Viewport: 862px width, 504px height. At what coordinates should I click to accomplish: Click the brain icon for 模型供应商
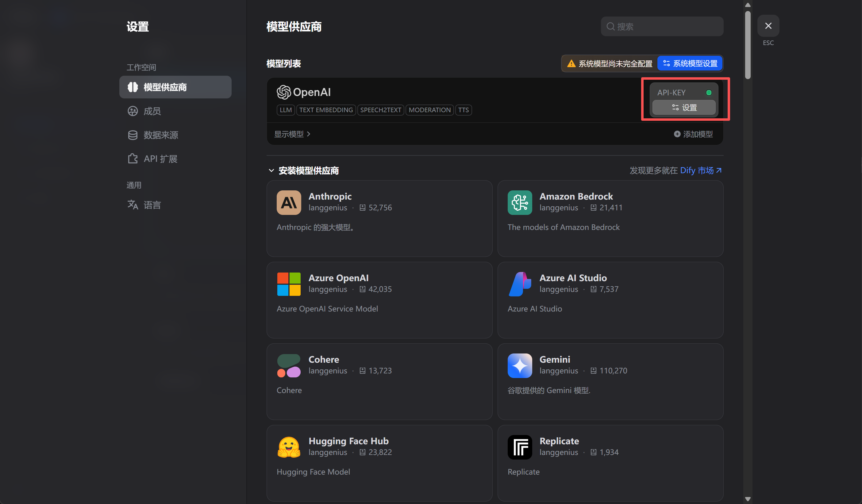133,87
